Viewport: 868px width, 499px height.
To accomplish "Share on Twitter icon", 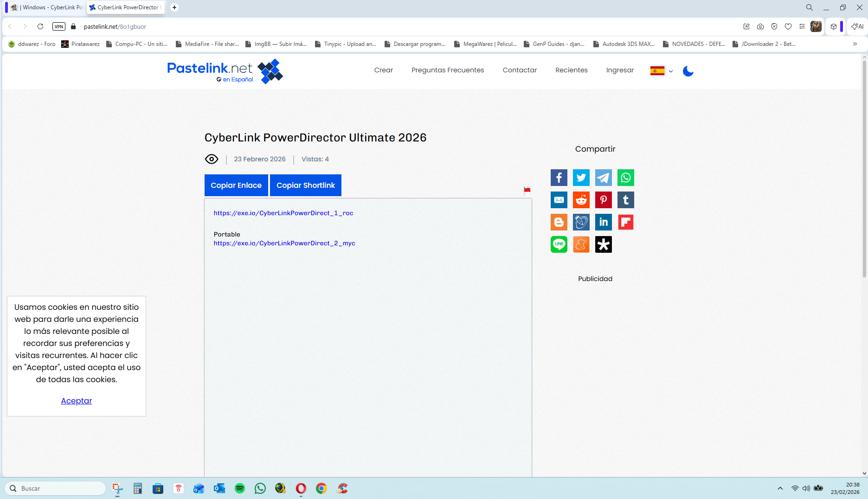I will pos(581,178).
